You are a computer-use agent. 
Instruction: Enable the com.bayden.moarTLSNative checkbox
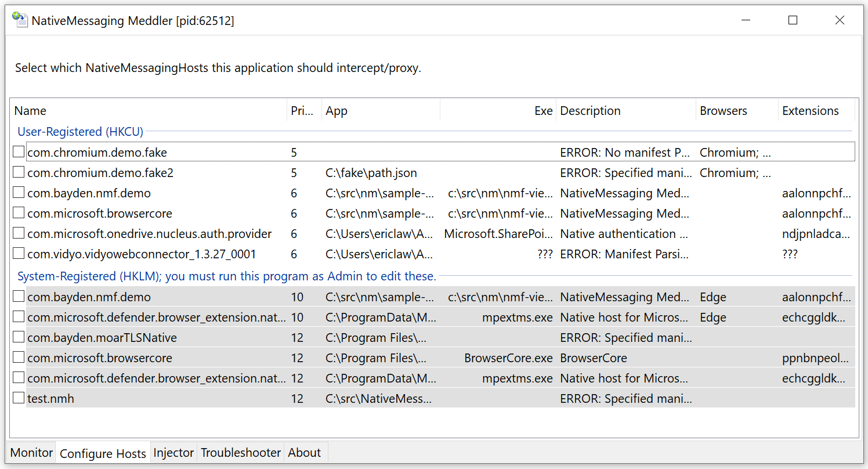pyautogui.click(x=19, y=337)
